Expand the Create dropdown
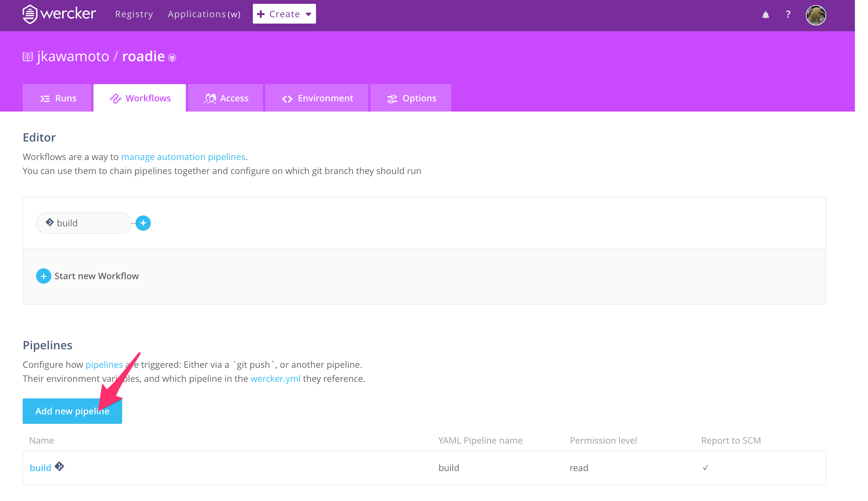This screenshot has height=501, width=868. tap(284, 14)
